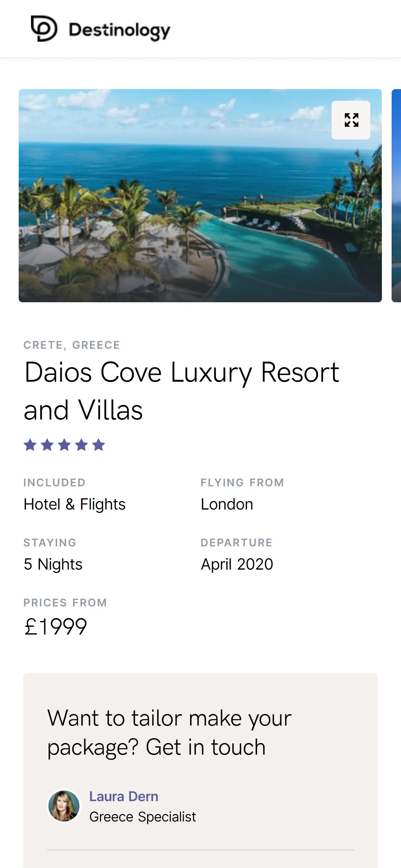
Task: Open the fullscreen gallery expand icon
Action: click(x=351, y=120)
